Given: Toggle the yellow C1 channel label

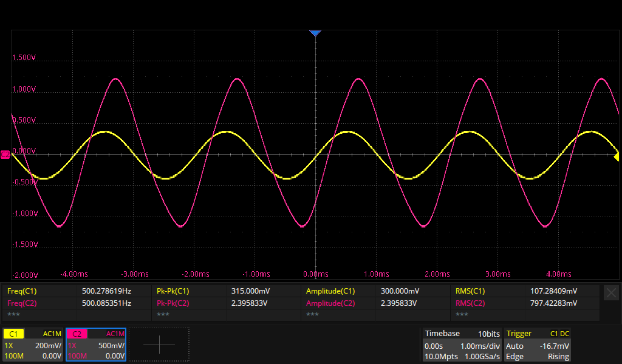Looking at the screenshot, I should pos(15,334).
